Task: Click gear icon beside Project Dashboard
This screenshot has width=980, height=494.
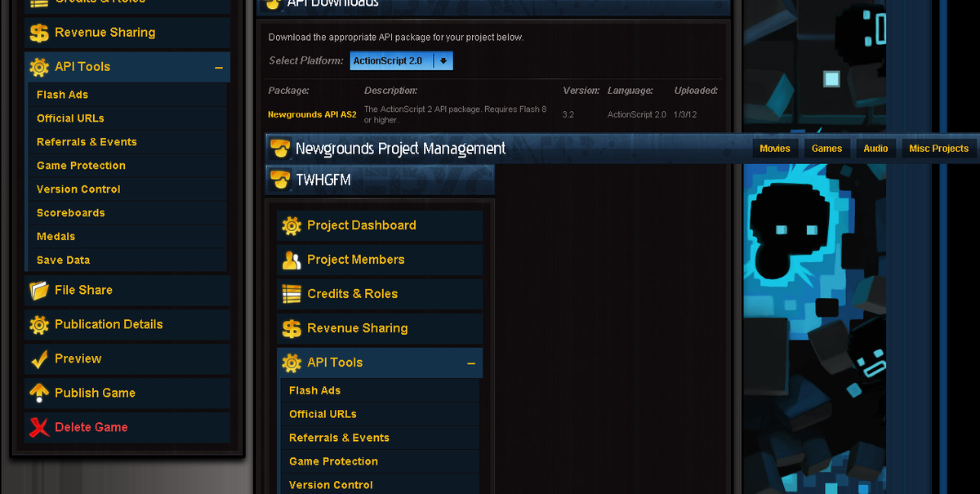Action: [x=292, y=225]
